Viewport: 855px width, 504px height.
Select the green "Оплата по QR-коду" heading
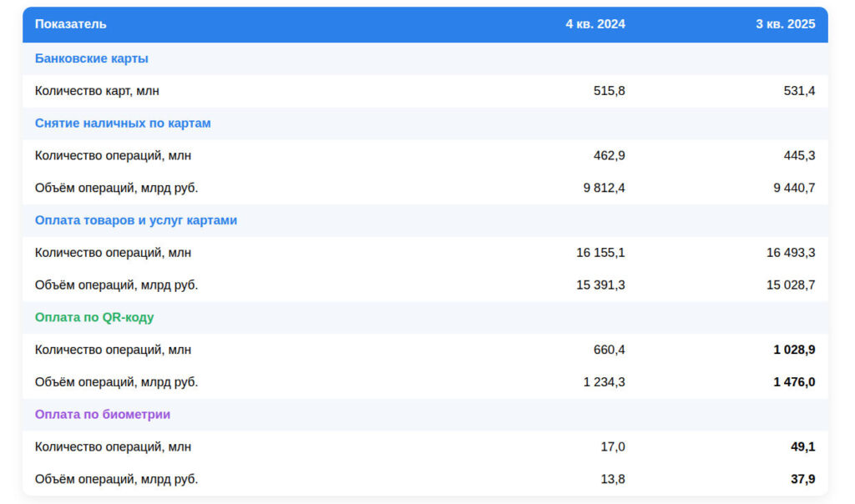point(94,317)
